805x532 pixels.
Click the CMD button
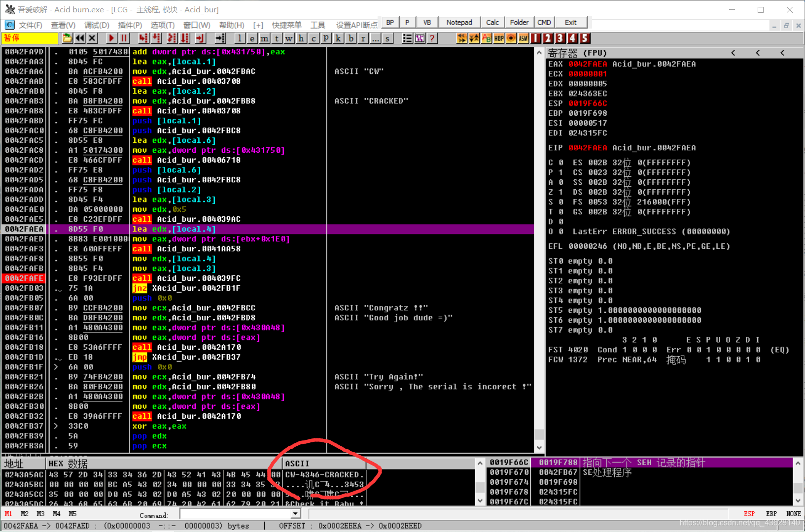(544, 22)
